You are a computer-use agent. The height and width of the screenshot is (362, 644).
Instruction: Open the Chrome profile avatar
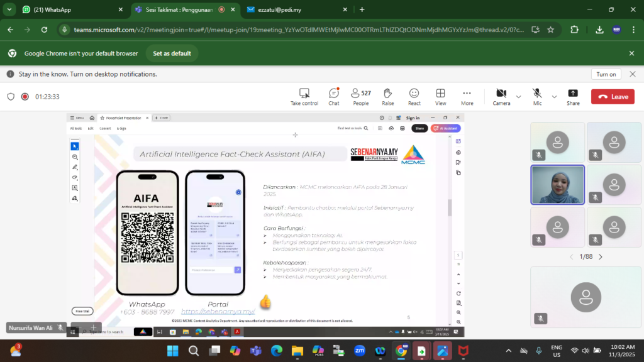(616, 30)
